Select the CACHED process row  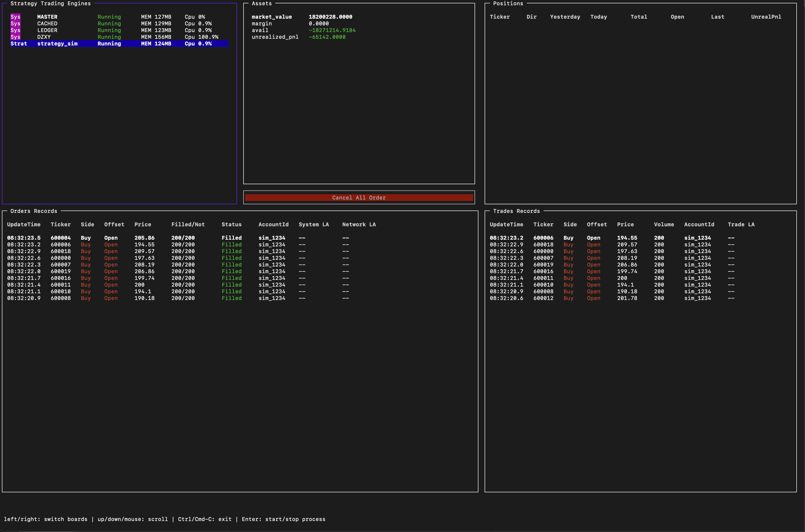pos(47,24)
